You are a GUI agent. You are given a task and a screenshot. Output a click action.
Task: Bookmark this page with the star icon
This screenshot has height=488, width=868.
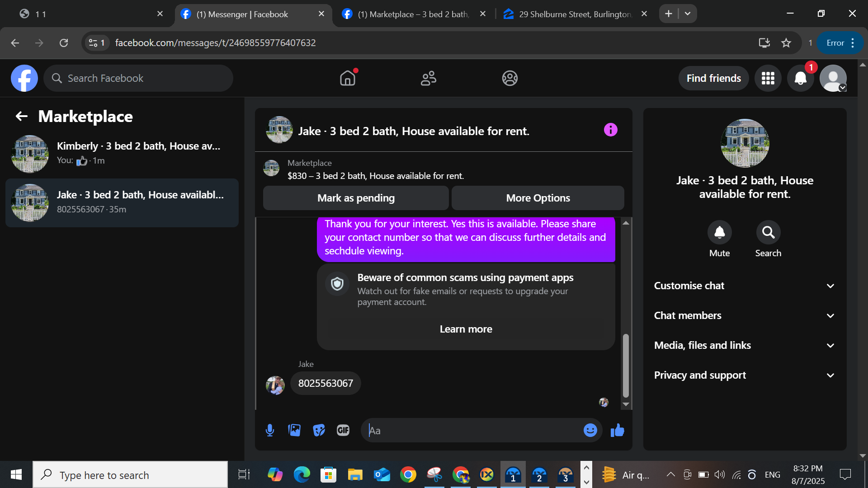click(x=786, y=43)
